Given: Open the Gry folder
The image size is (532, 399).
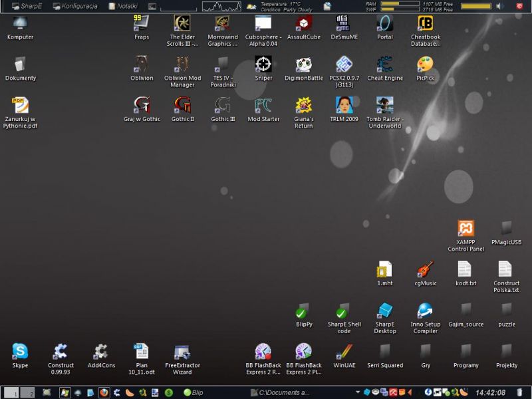Looking at the screenshot, I should coord(425,356).
